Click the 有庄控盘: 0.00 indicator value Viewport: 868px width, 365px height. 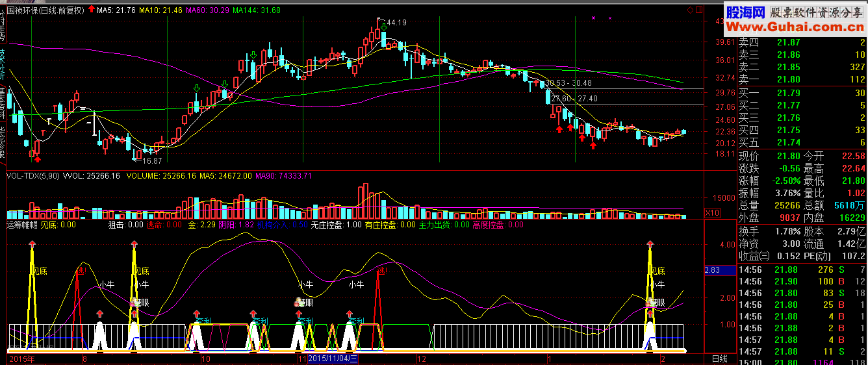click(390, 225)
